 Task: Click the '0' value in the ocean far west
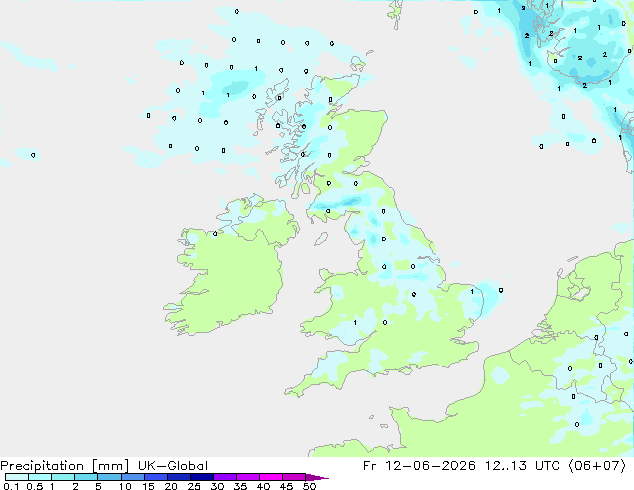pos(33,155)
